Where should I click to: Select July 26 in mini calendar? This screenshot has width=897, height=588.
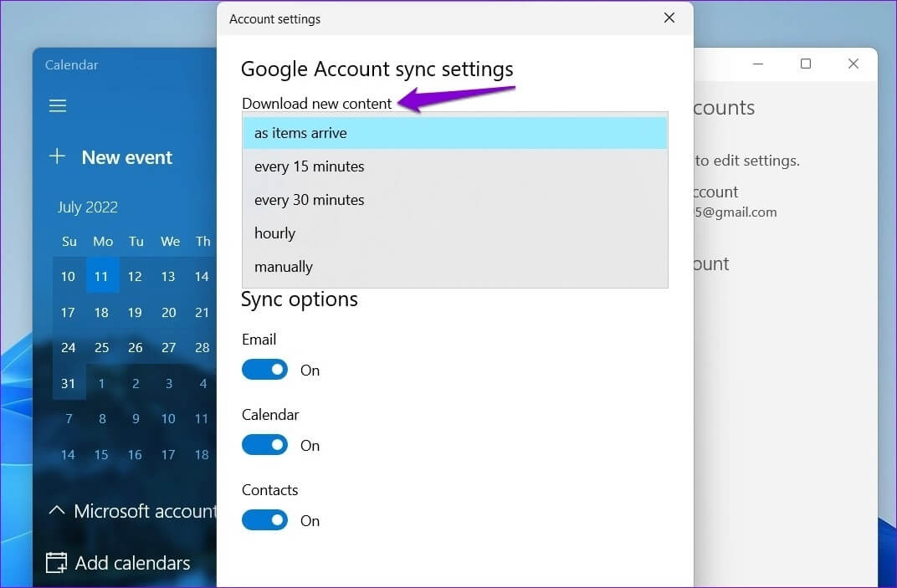point(135,347)
